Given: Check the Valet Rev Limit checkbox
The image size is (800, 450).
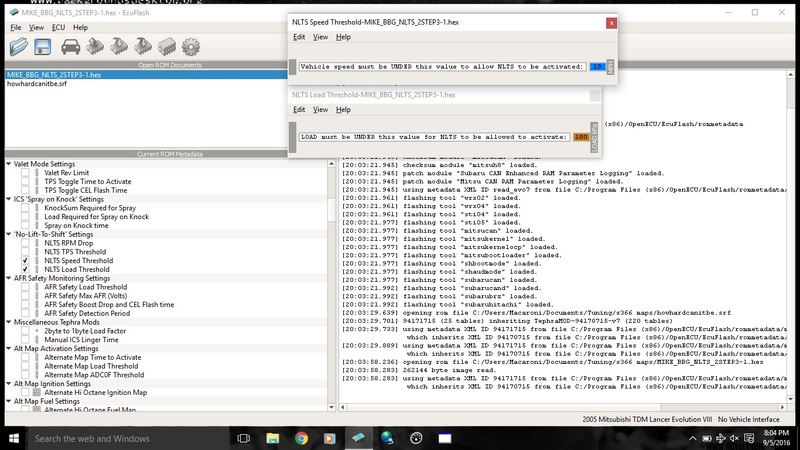Looking at the screenshot, I should pyautogui.click(x=25, y=173).
